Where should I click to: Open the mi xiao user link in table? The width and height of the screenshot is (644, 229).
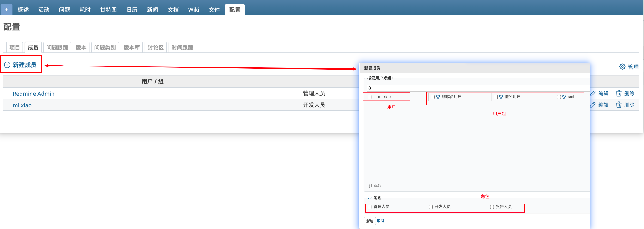(x=22, y=105)
